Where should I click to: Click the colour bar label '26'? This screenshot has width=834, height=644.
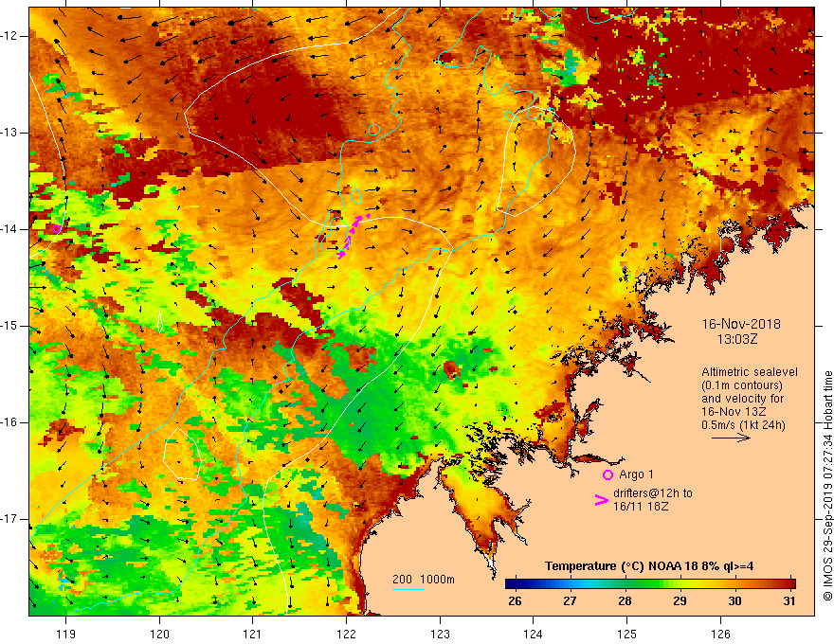pyautogui.click(x=515, y=601)
